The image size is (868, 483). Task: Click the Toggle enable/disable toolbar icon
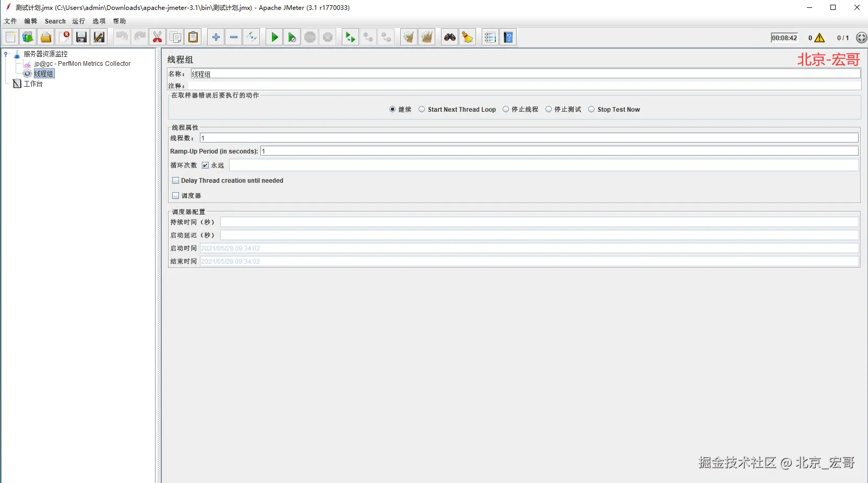[x=252, y=37]
